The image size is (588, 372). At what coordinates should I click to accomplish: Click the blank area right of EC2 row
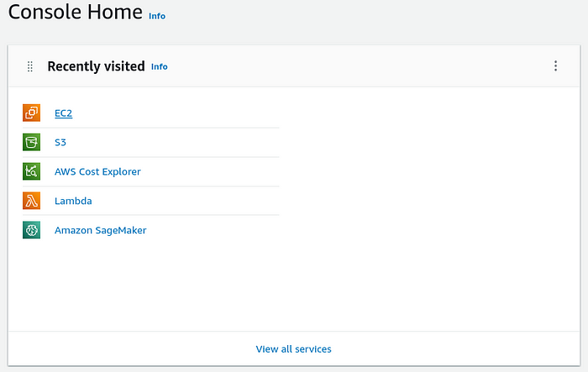pos(428,113)
